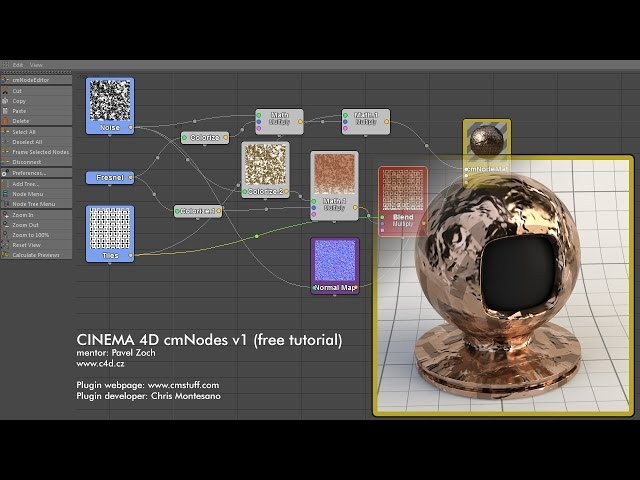Click the Copy icon in the side panel

[5, 101]
